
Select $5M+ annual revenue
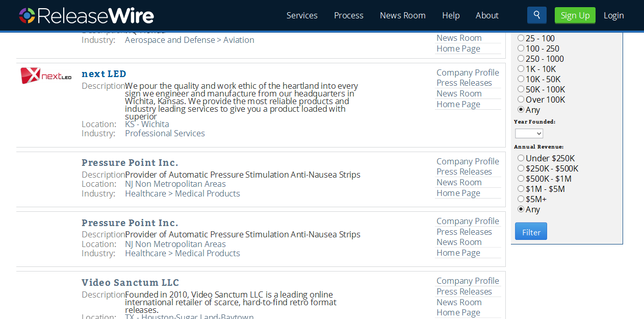pyautogui.click(x=521, y=199)
